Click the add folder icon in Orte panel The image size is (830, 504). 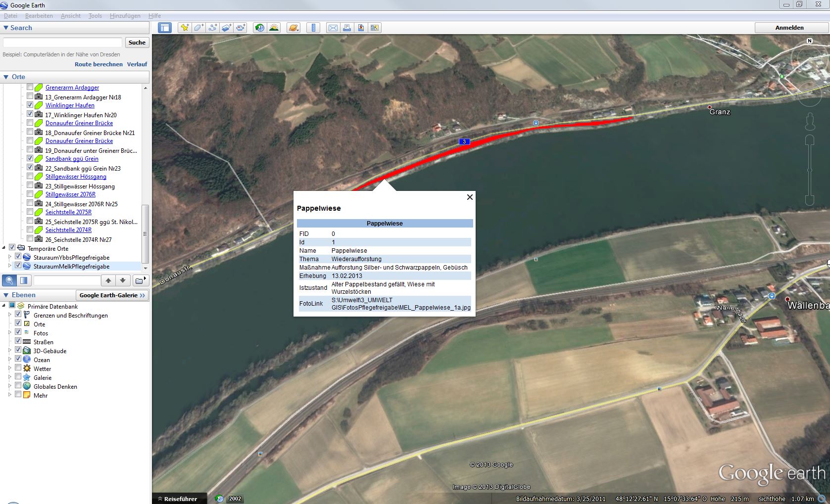141,280
